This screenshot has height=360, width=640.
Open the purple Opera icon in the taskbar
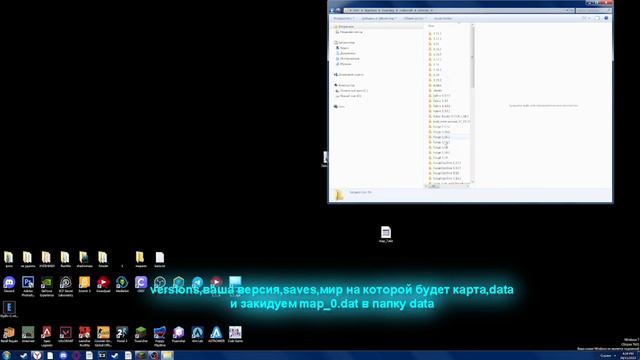point(76,356)
